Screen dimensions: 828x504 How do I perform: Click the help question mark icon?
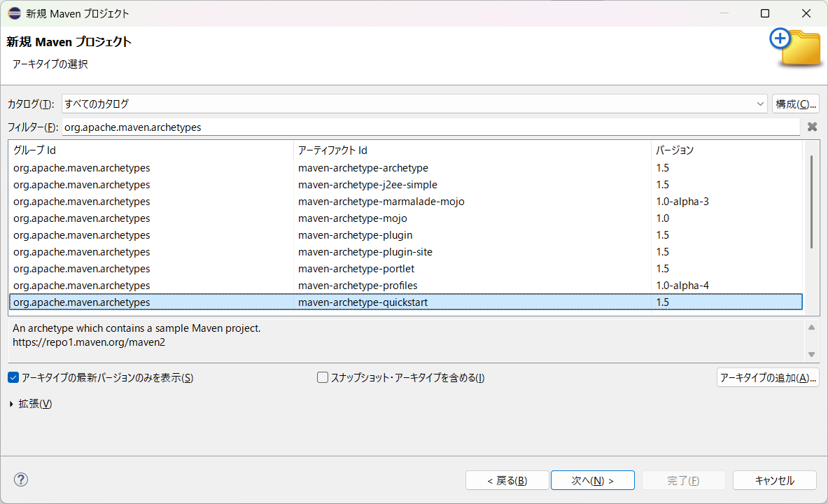point(21,479)
